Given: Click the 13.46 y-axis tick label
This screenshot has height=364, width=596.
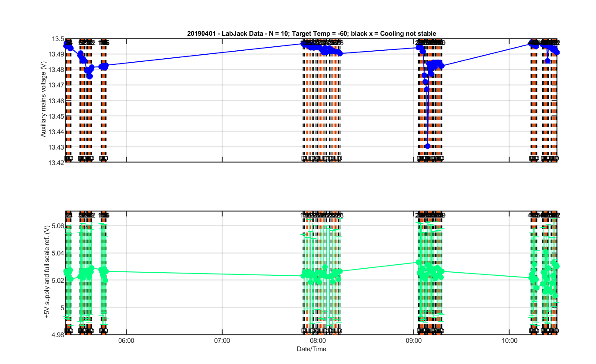Looking at the screenshot, I should (x=56, y=101).
